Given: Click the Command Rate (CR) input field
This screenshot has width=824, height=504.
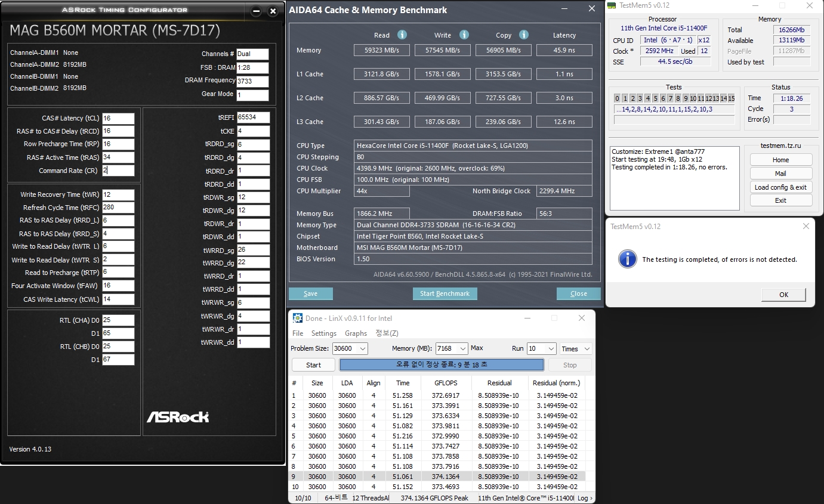Looking at the screenshot, I should tap(118, 171).
